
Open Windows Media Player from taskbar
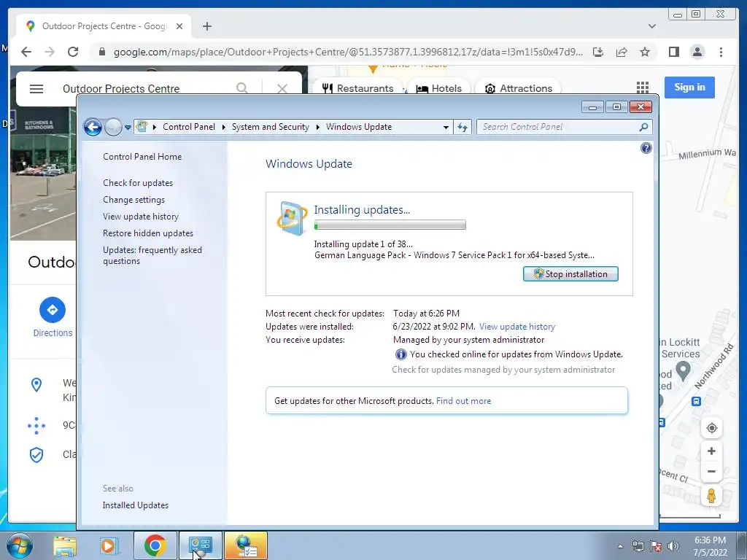coord(109,546)
